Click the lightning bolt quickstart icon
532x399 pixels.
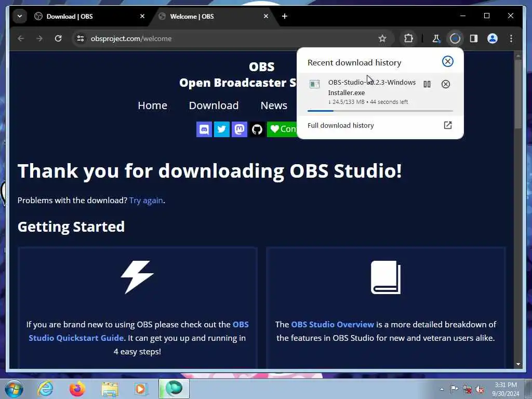pyautogui.click(x=137, y=277)
